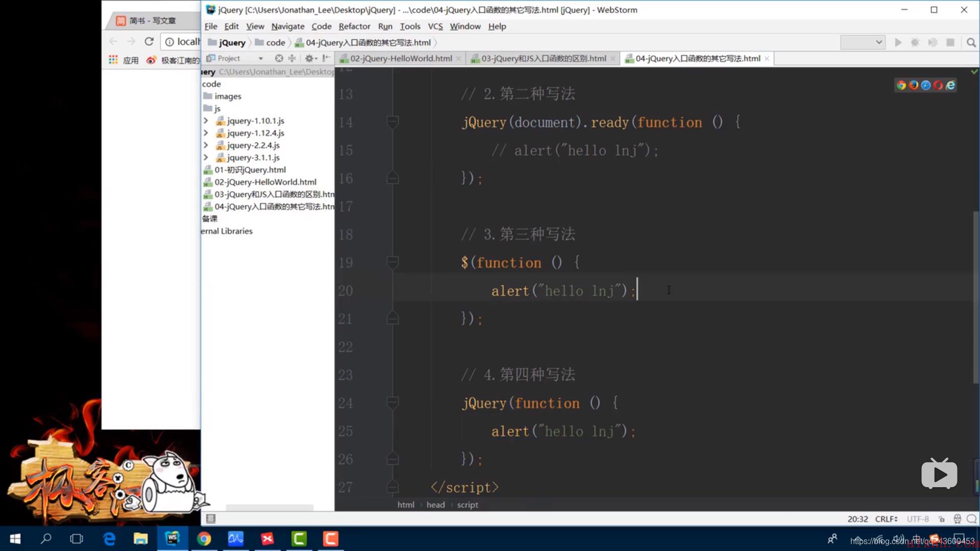This screenshot has width=980, height=551.
Task: Switch to WebStorm in taskbar
Action: pos(172,539)
